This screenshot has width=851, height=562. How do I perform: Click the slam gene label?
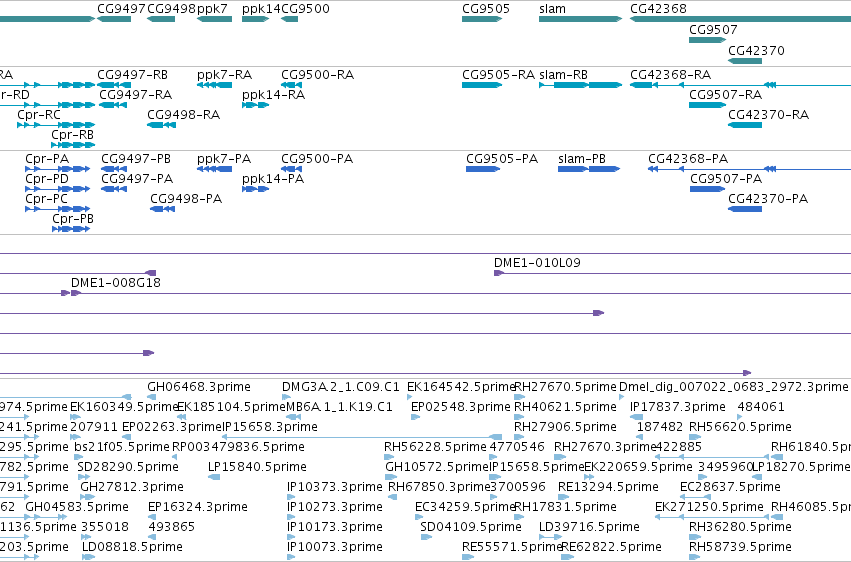click(552, 9)
